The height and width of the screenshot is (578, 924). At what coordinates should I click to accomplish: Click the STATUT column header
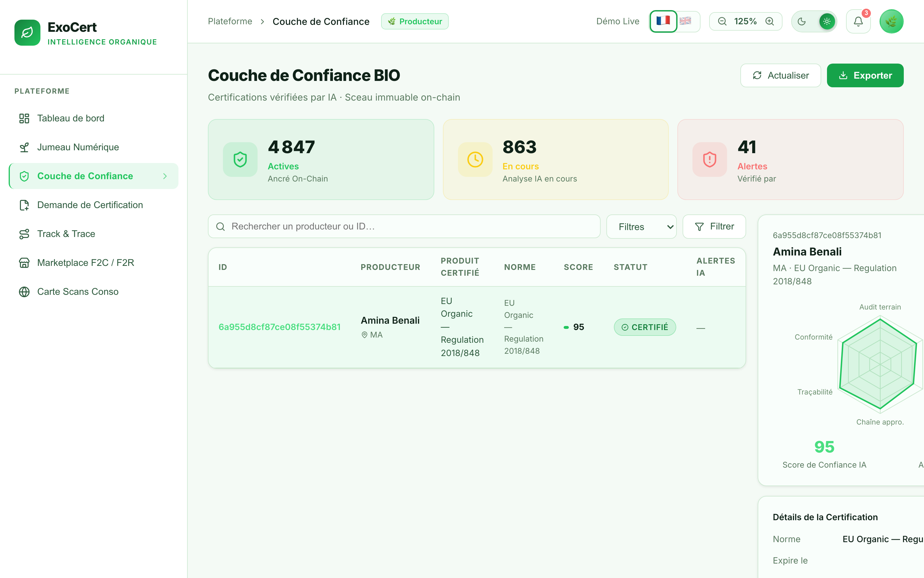coord(630,267)
